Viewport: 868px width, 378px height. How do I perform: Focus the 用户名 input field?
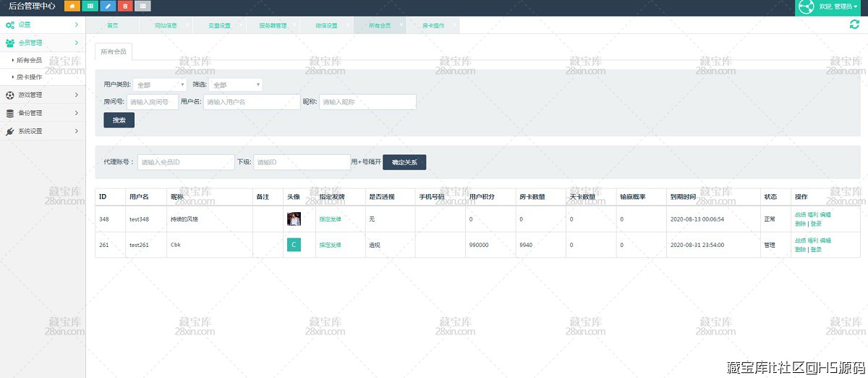(252, 102)
